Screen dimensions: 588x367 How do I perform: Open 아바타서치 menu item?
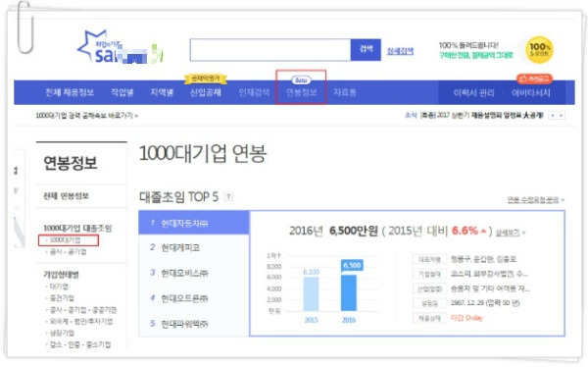[x=530, y=93]
